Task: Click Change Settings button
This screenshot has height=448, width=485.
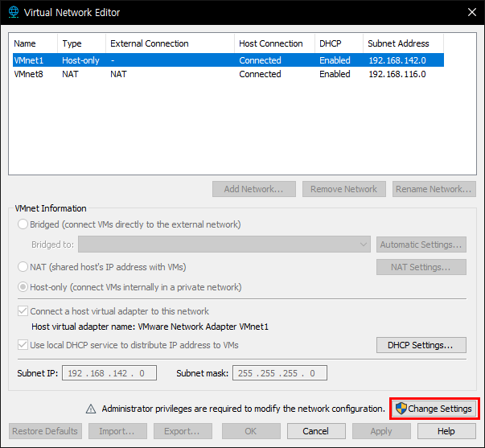Action: click(x=434, y=409)
